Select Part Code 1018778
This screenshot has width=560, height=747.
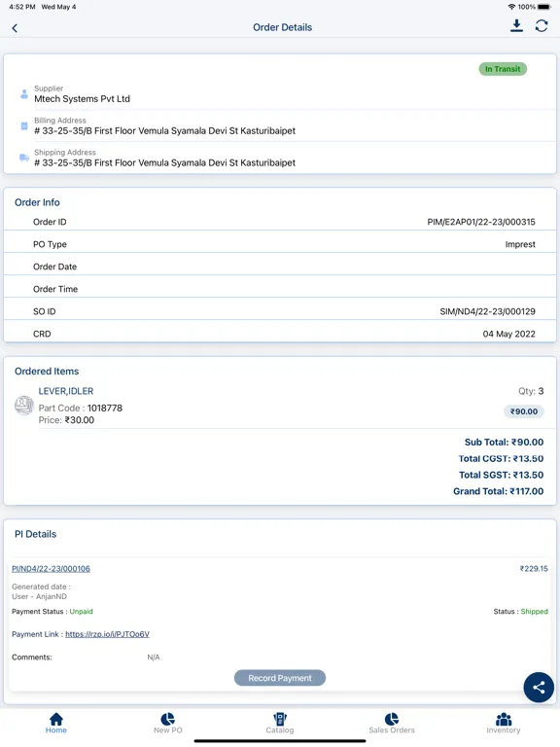(x=81, y=409)
